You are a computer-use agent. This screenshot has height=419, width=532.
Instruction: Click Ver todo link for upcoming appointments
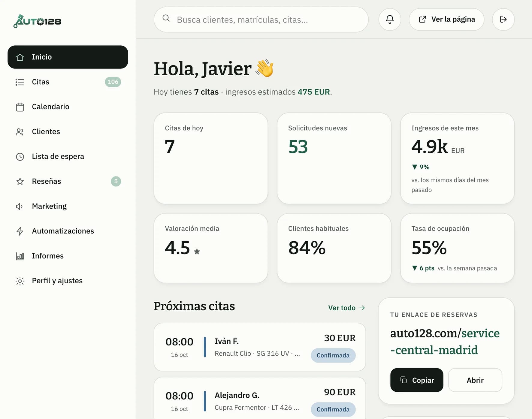coord(346,308)
